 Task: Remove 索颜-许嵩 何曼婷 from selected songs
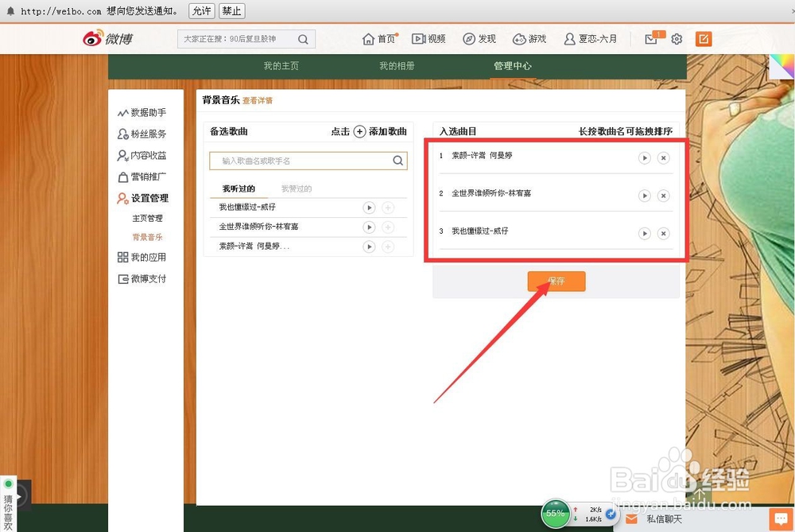click(x=664, y=157)
